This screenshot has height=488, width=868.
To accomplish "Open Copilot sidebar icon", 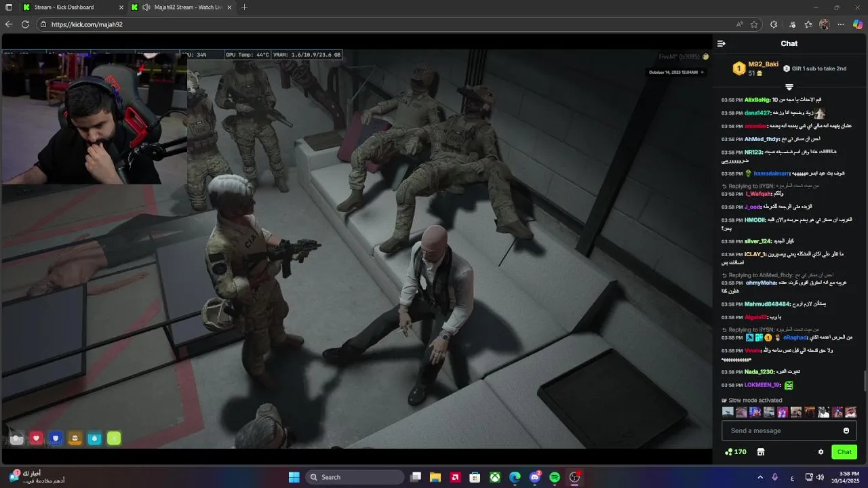I will click(x=858, y=24).
